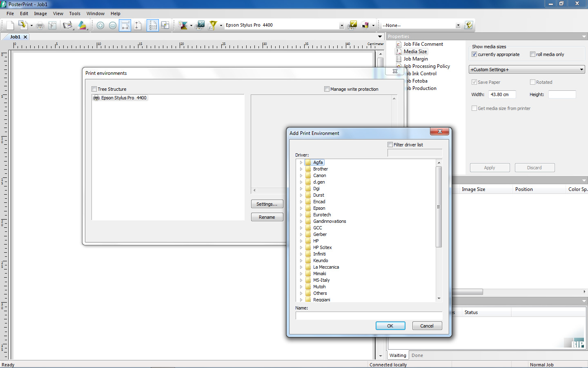Click the new blank job icon
Screen dimensions: 588x368
pos(10,25)
